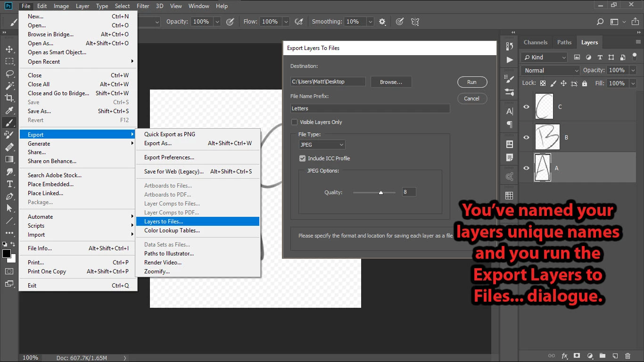This screenshot has height=362, width=644.
Task: Open the Paragraph panel icon
Action: [x=509, y=124]
